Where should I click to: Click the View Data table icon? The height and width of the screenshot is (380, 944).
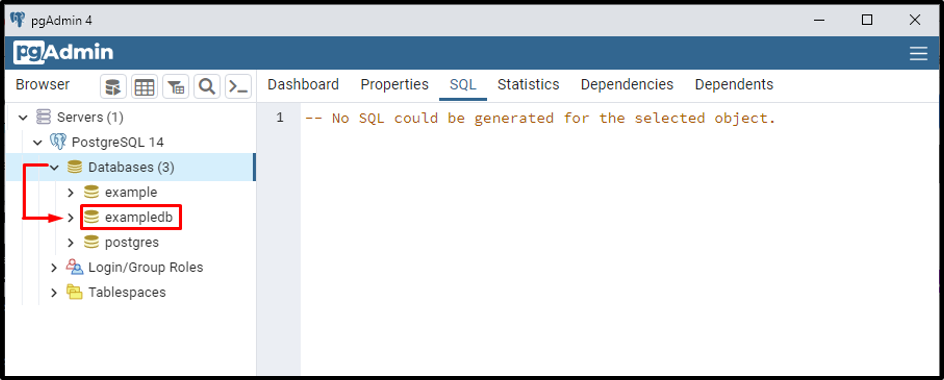(144, 87)
